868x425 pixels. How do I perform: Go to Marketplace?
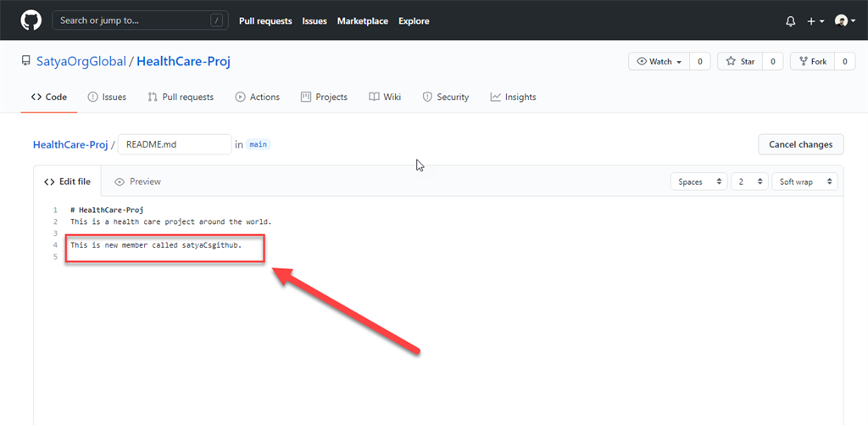tap(363, 21)
